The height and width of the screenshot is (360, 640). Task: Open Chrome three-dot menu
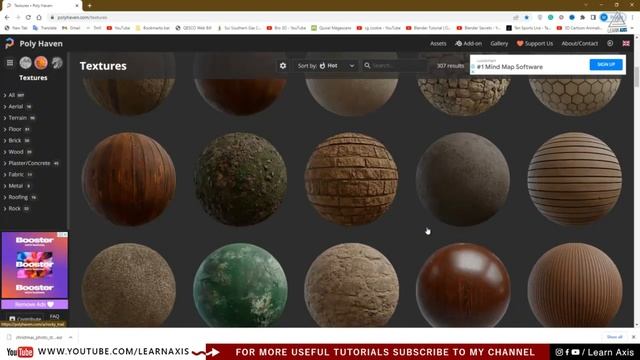[633, 17]
